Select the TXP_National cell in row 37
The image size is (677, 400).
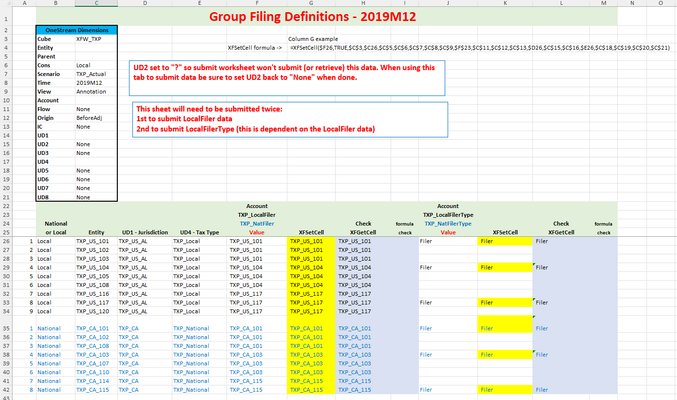[199, 346]
